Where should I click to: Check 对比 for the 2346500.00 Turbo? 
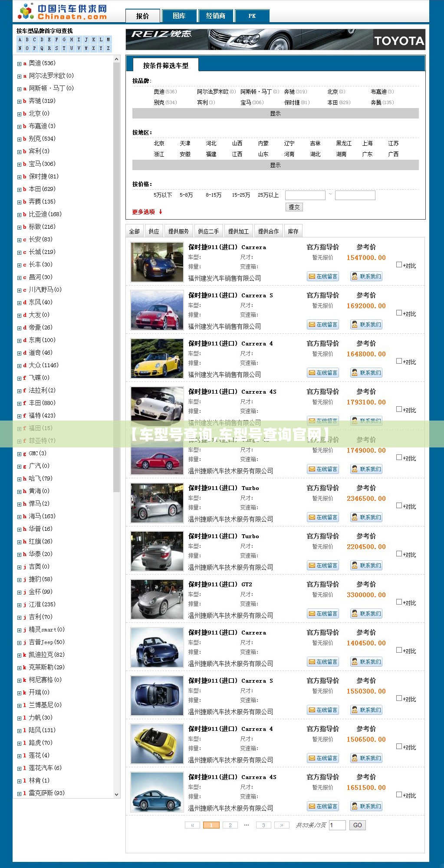click(399, 505)
